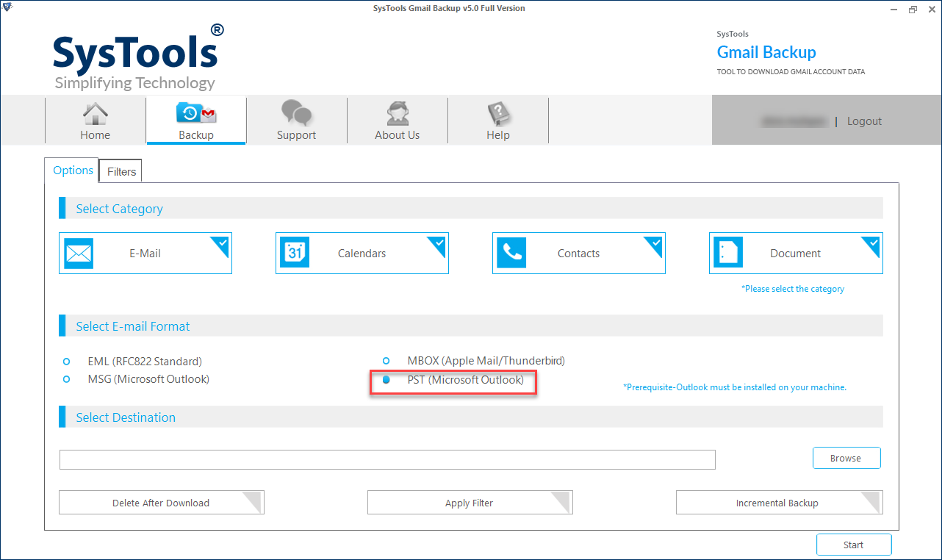Click the Document category label
The image size is (942, 560).
pos(795,254)
